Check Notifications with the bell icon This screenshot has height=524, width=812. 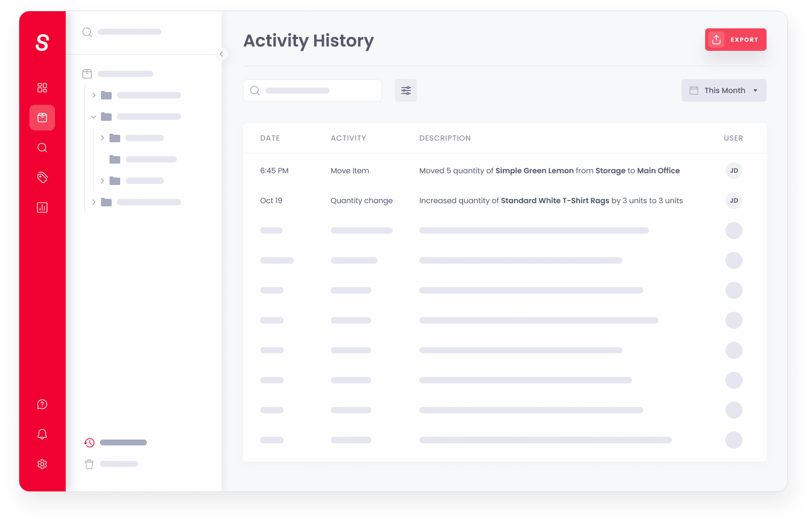tap(42, 434)
